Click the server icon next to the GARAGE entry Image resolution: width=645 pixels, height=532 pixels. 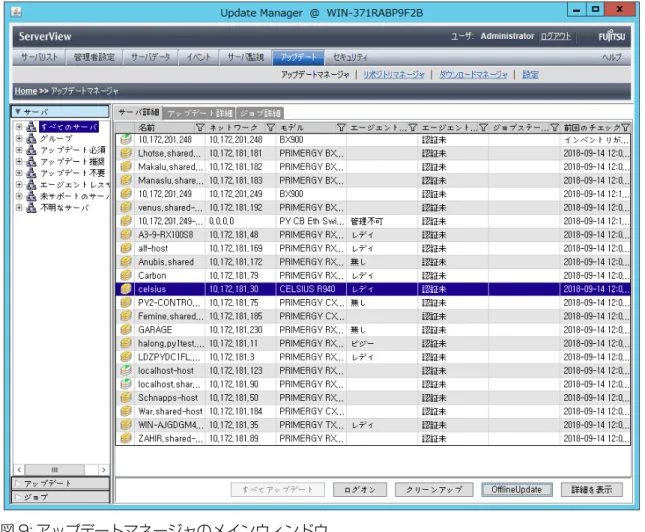[x=125, y=330]
